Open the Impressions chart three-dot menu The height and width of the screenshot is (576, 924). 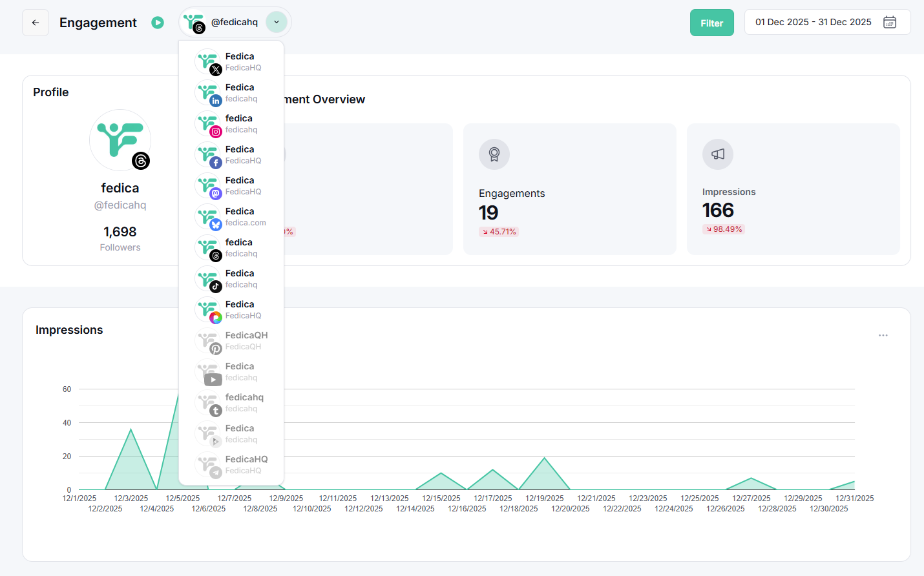tap(883, 335)
